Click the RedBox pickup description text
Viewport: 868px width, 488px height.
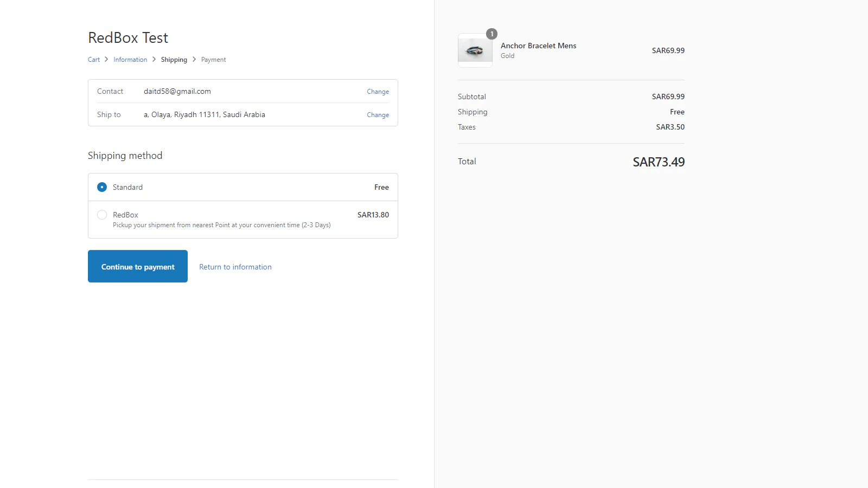(222, 225)
